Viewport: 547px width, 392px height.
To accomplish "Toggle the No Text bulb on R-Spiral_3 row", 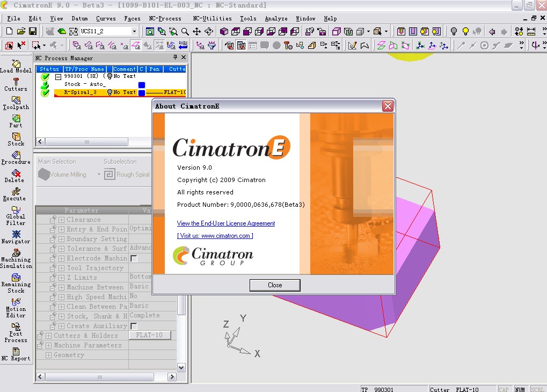I will click(110, 92).
